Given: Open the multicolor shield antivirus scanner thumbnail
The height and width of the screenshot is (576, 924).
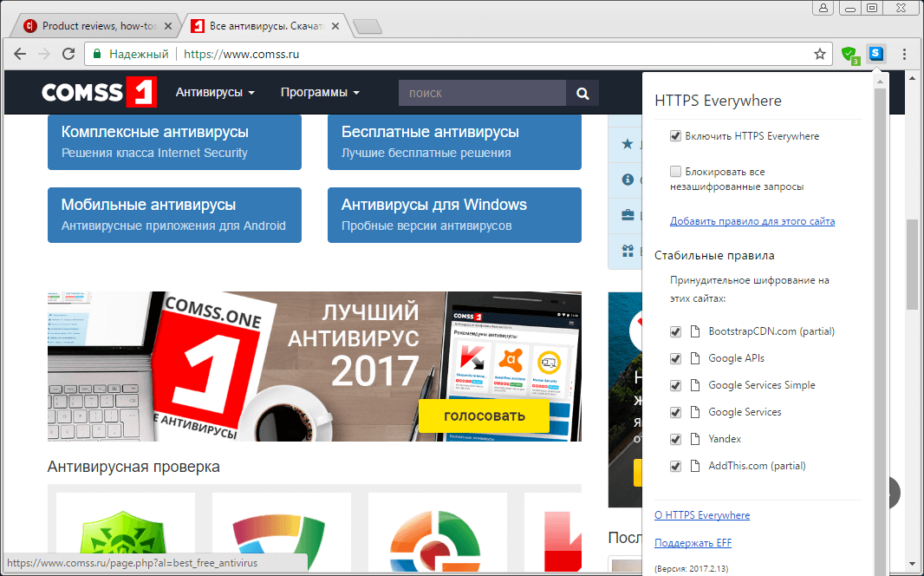Looking at the screenshot, I should tap(282, 533).
